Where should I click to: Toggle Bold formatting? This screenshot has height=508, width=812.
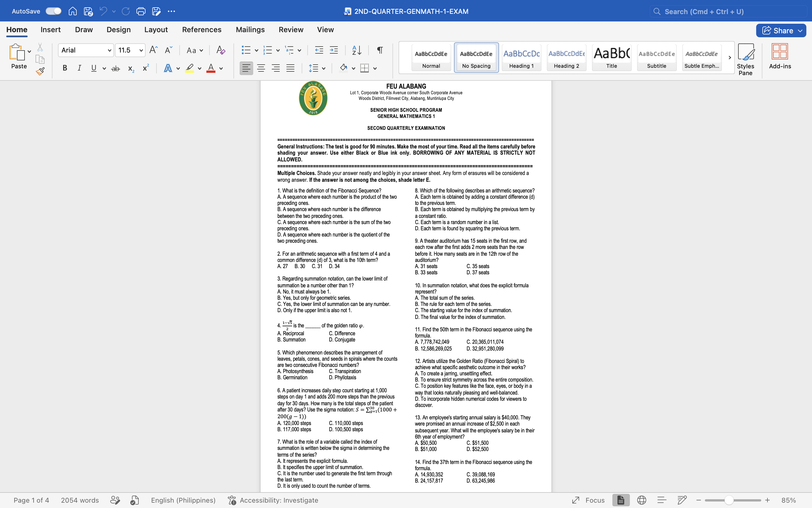click(65, 68)
